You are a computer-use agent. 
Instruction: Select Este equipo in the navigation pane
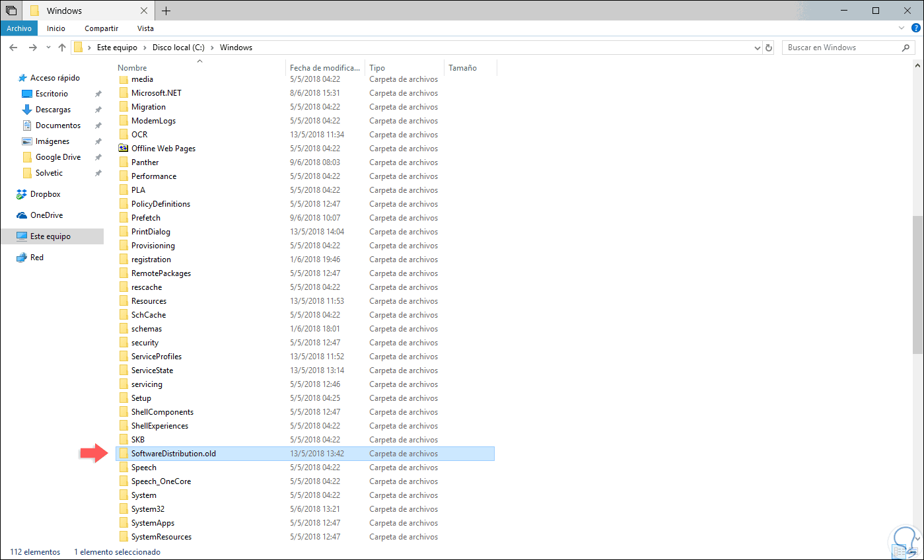tap(52, 236)
